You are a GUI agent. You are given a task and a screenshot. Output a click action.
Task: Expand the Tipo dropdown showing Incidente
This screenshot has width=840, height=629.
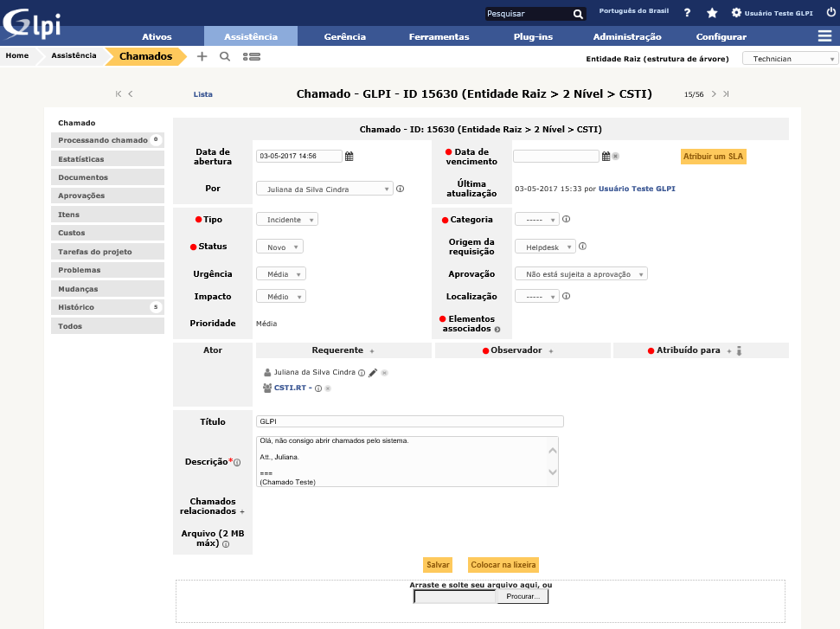(287, 220)
